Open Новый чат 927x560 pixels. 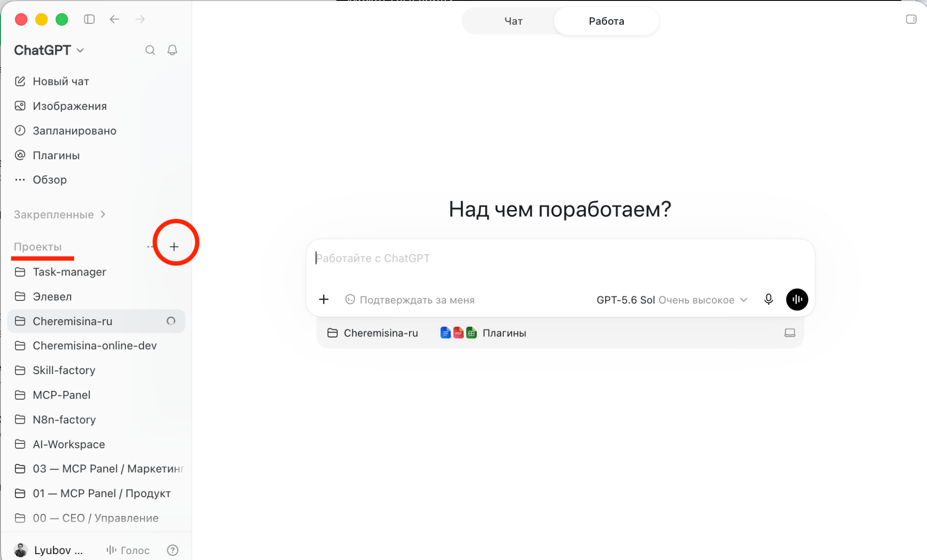tap(96, 81)
